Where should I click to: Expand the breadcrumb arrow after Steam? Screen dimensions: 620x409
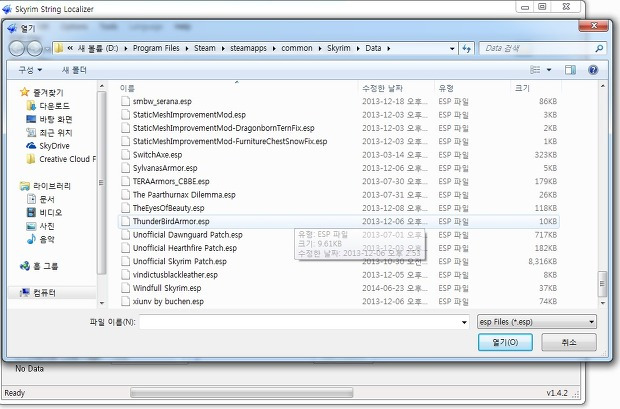(223, 49)
